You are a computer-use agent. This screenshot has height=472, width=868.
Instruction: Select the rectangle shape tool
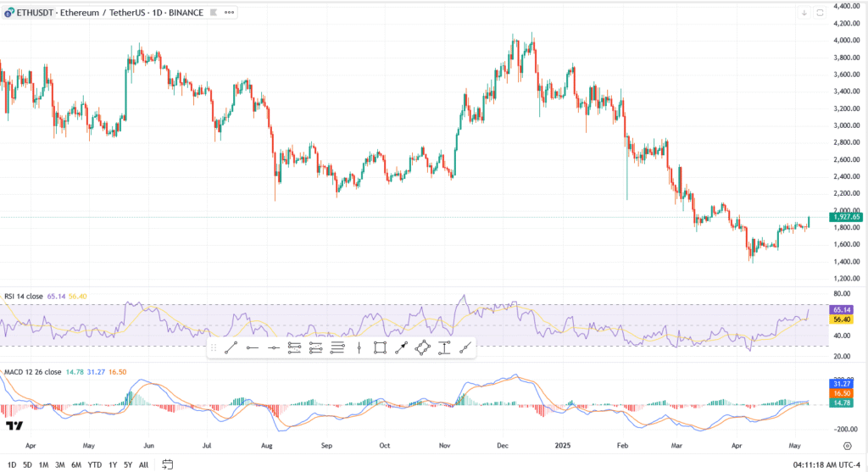[x=380, y=347]
